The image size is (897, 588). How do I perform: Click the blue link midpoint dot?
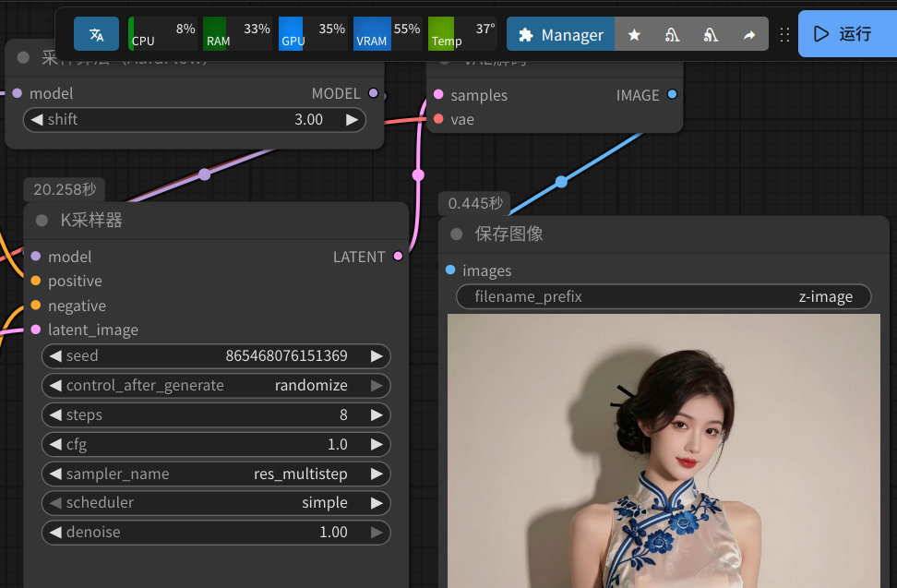click(x=561, y=182)
